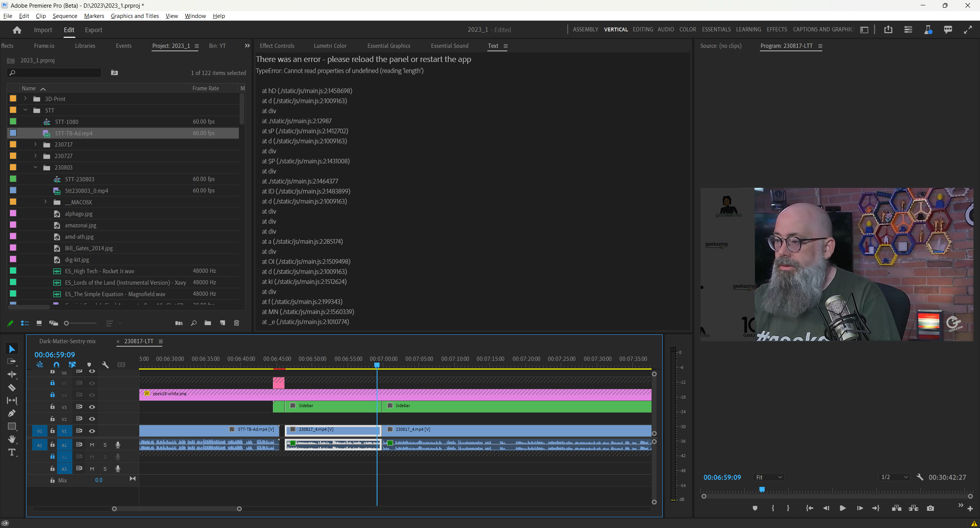
Task: Select the Track Select Forward tool
Action: [x=12, y=361]
